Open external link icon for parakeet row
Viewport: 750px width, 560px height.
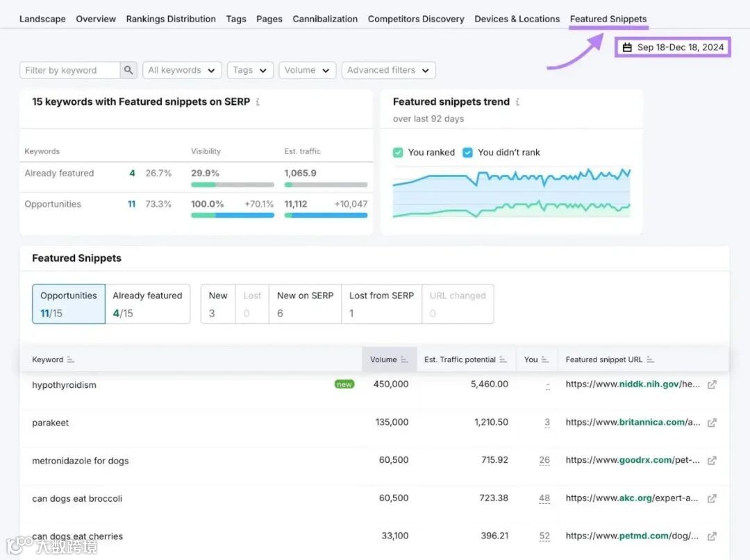point(712,423)
